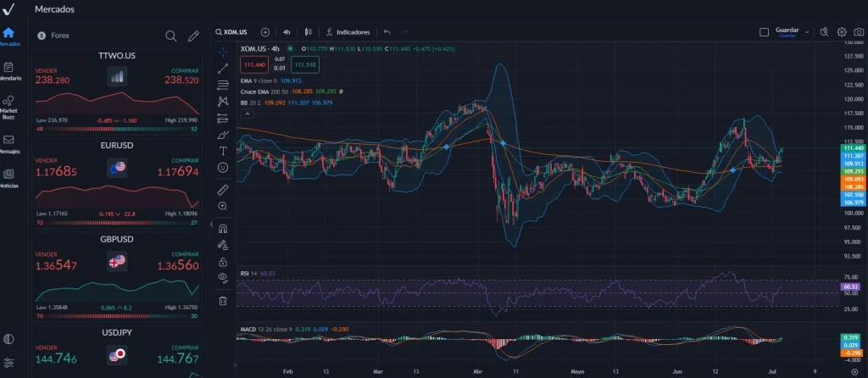The image size is (868, 378).
Task: Click the red 111.440 sell price button
Action: (254, 64)
